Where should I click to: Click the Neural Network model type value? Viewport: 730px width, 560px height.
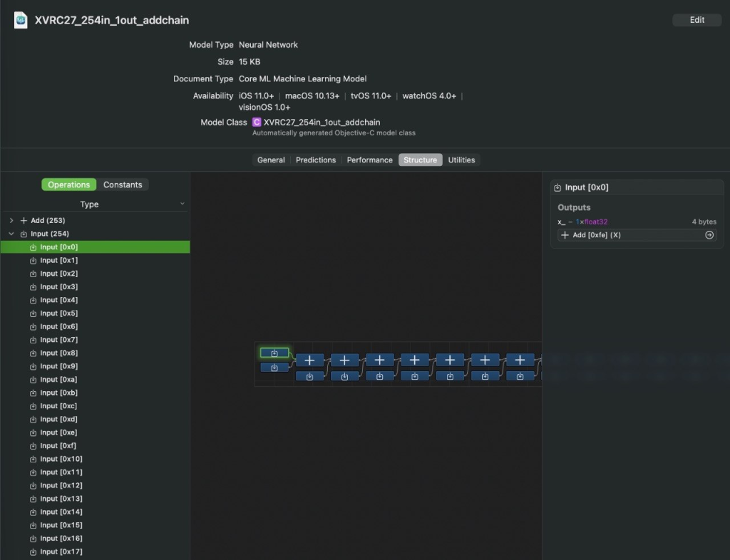pos(268,45)
